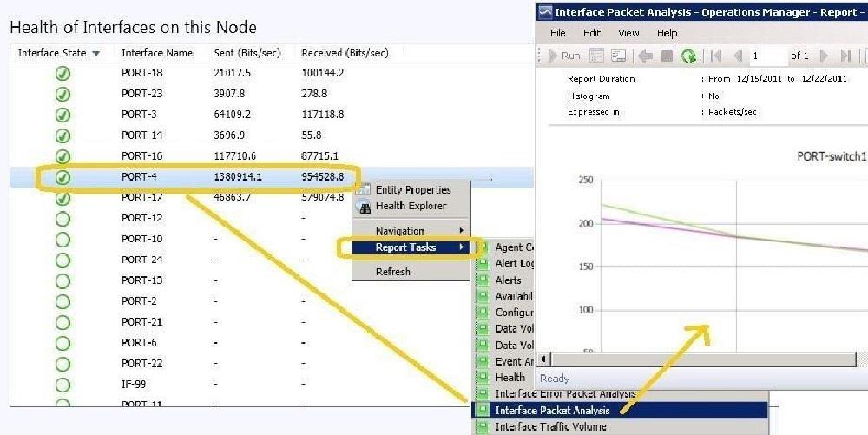Refresh the report with the green icon
868x435 pixels.
(688, 56)
